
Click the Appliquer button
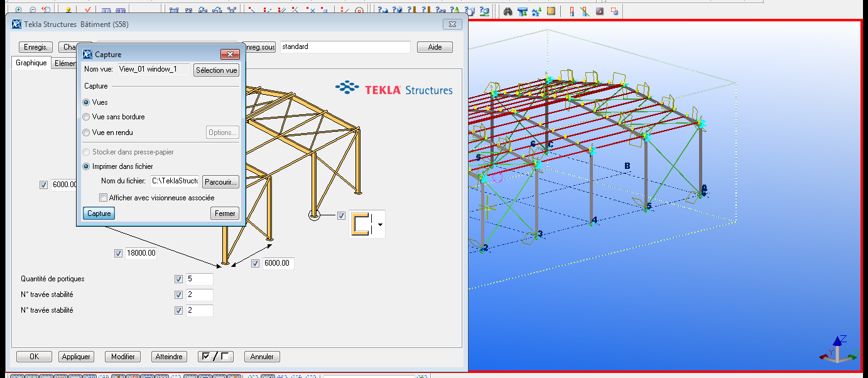click(x=76, y=357)
